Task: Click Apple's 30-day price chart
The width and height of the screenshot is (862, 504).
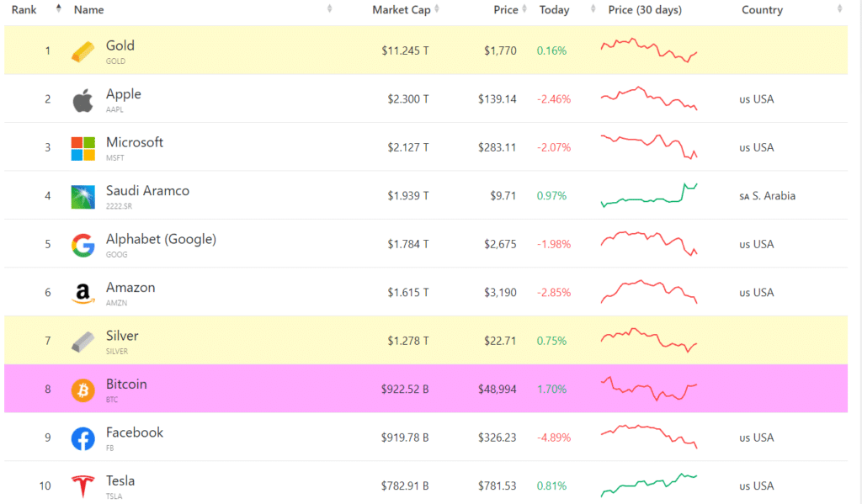Action: pos(649,98)
